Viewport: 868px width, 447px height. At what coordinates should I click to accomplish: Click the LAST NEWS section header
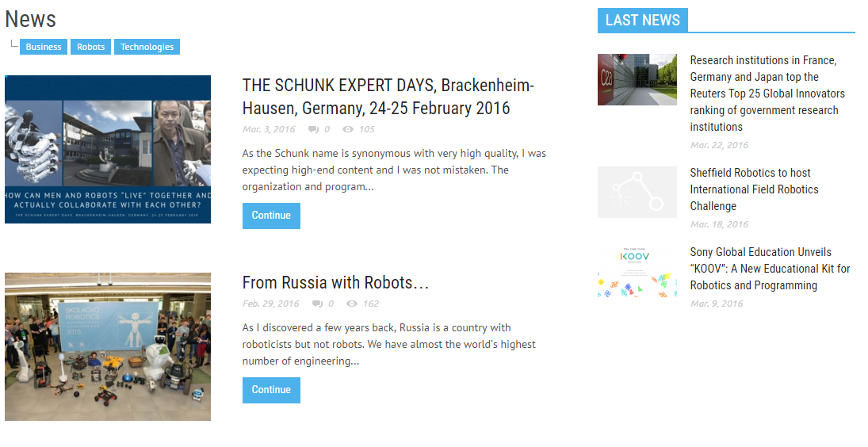pyautogui.click(x=643, y=21)
